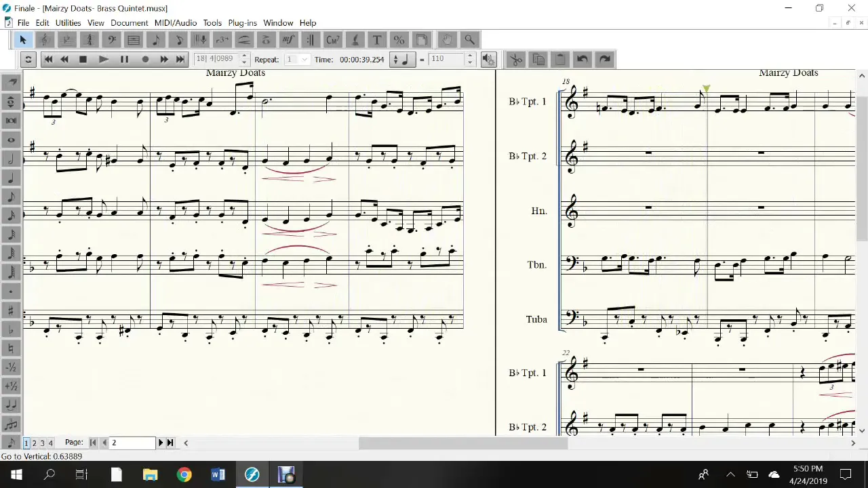Toggle the eighth note duration palette button
Screen dimensions: 868x488
[11, 197]
